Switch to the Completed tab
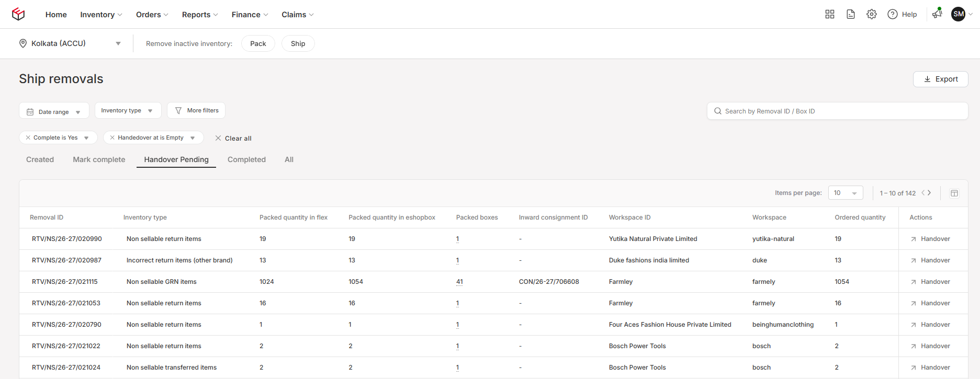Viewport: 980px width, 379px height. coord(246,159)
